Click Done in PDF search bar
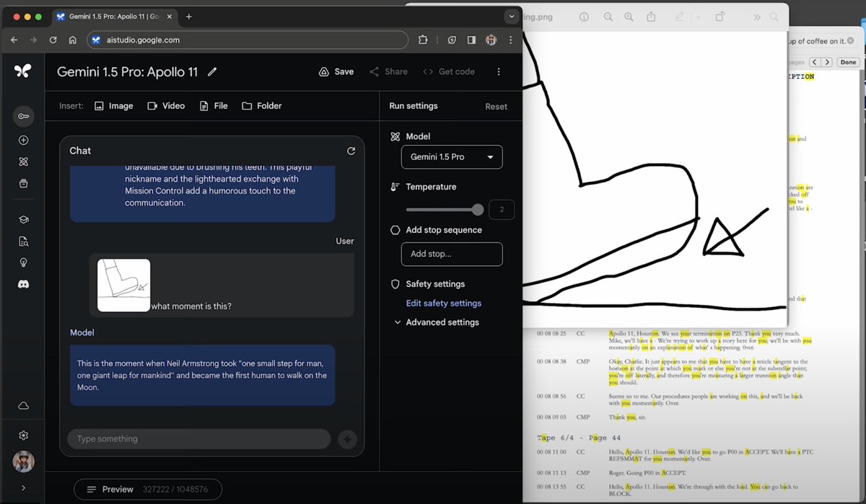The image size is (866, 504). [848, 62]
